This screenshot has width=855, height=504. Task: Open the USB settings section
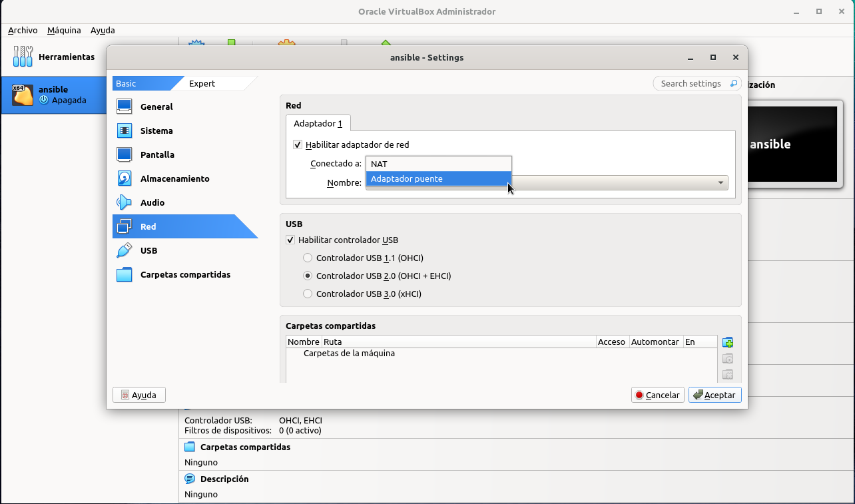pyautogui.click(x=185, y=250)
